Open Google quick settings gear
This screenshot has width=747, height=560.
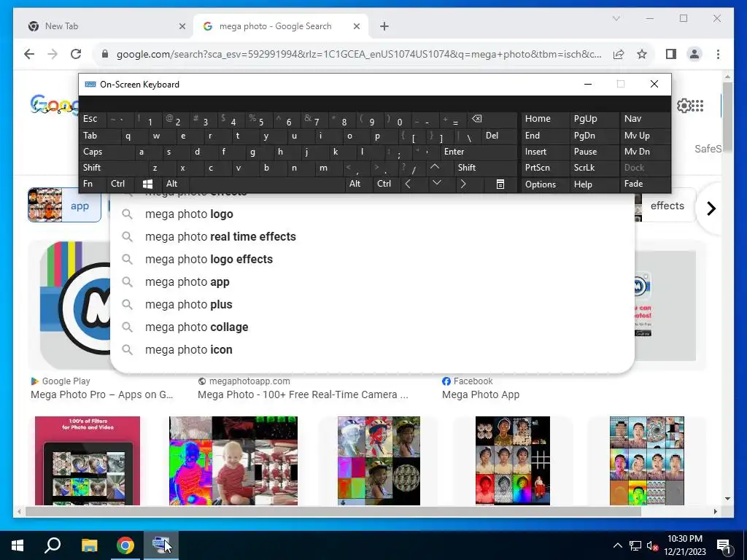pyautogui.click(x=684, y=105)
